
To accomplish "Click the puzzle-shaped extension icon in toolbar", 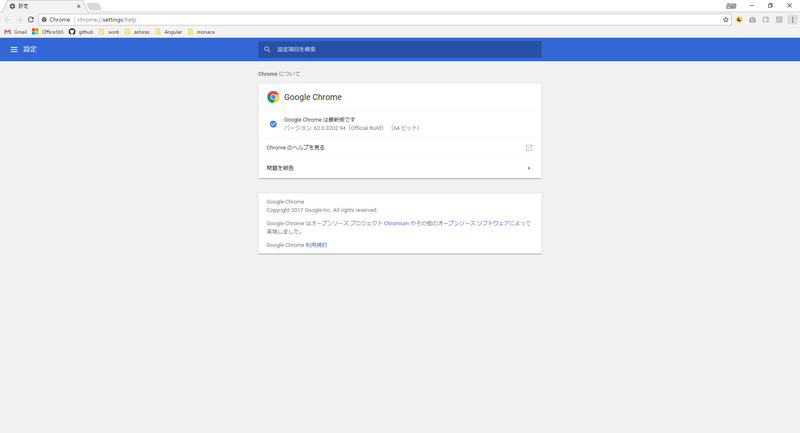I will (x=765, y=19).
